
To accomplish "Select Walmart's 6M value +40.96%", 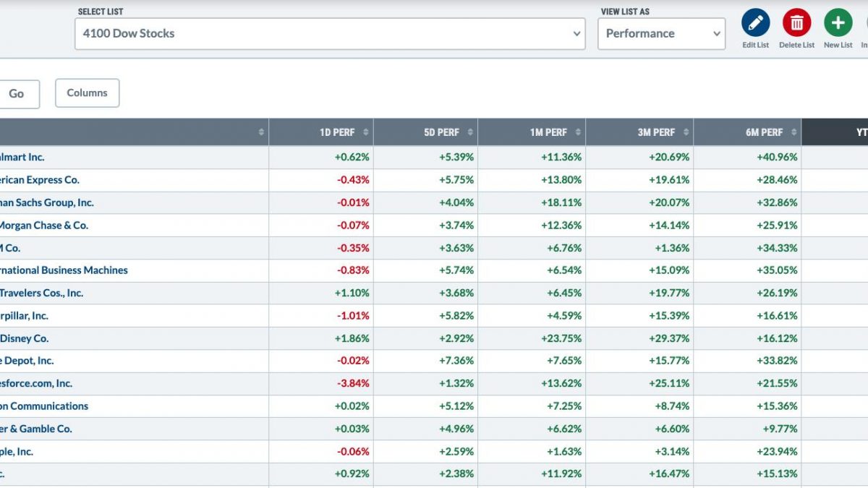I will pyautogui.click(x=778, y=157).
